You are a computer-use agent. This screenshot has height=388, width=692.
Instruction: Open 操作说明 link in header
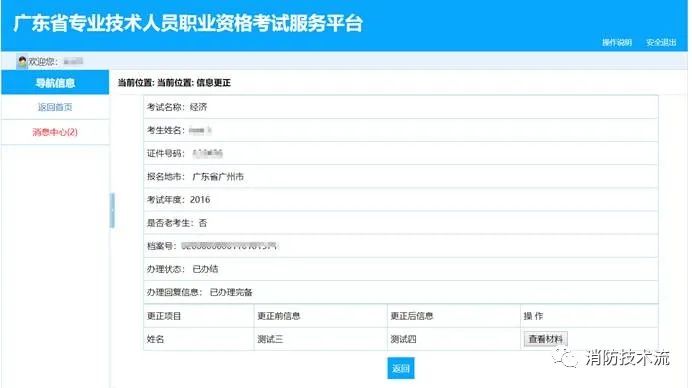click(x=617, y=42)
